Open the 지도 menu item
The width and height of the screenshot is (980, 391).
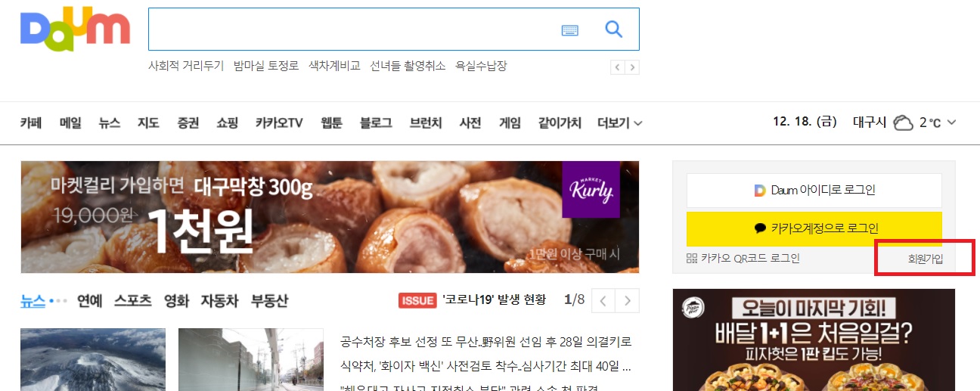149,123
